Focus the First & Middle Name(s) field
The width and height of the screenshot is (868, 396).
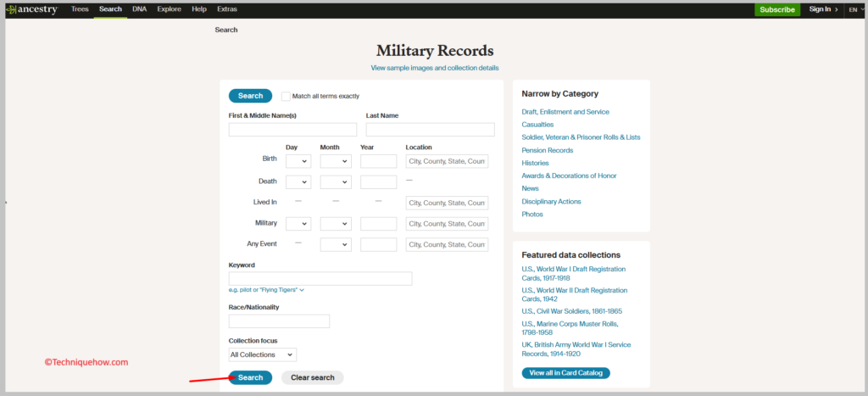coord(292,130)
